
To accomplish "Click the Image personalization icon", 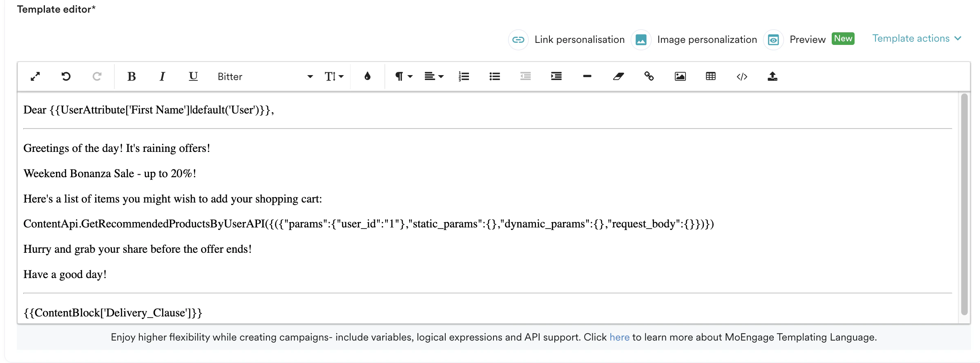I will click(x=641, y=40).
